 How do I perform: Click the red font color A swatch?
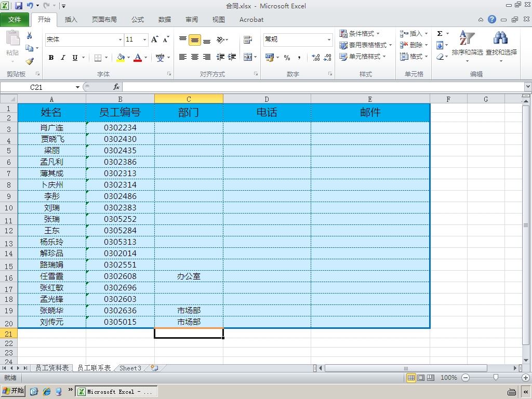(x=137, y=58)
